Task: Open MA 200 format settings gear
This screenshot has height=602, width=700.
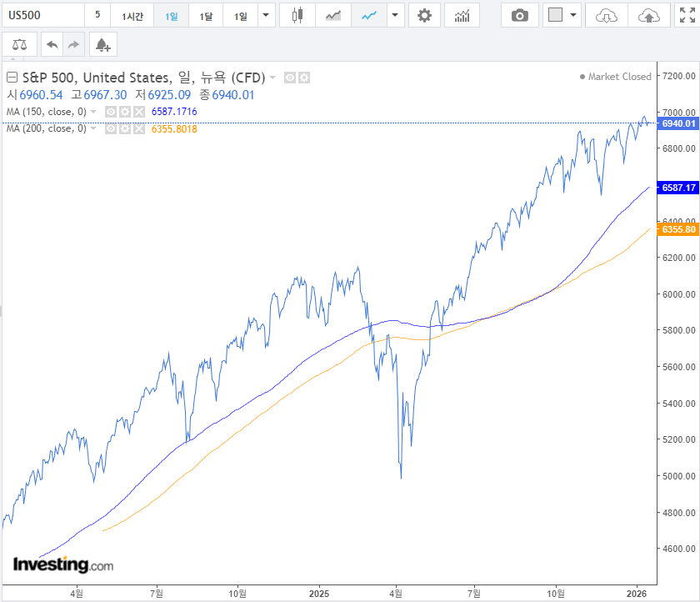Action: [x=125, y=129]
